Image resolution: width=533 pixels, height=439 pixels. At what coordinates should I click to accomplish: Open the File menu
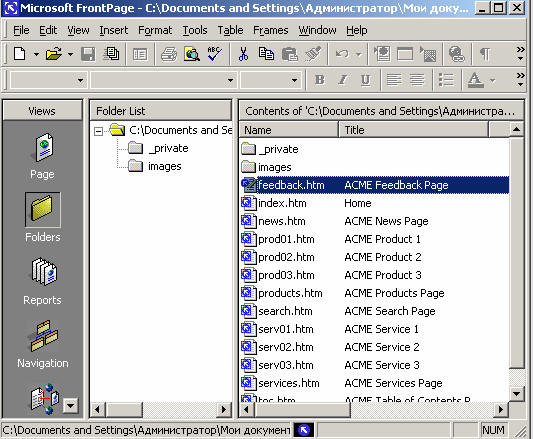click(x=21, y=30)
